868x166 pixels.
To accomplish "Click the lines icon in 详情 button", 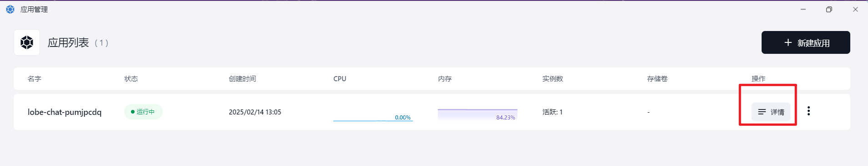I will coord(762,112).
